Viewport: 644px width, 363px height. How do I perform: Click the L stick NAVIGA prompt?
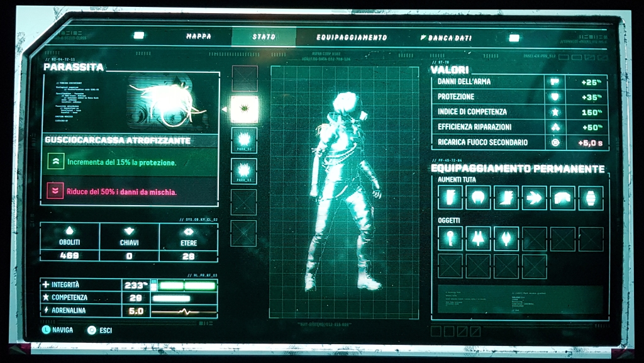point(57,329)
